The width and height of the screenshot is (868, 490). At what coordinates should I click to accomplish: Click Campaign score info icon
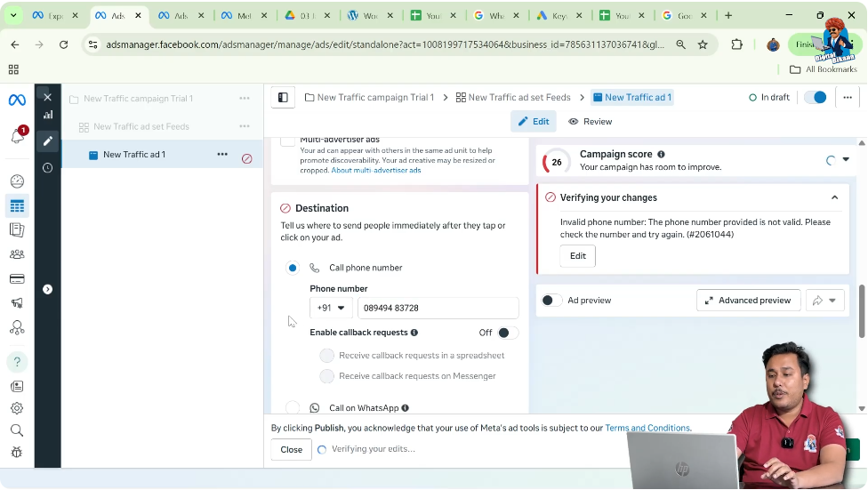click(x=661, y=155)
